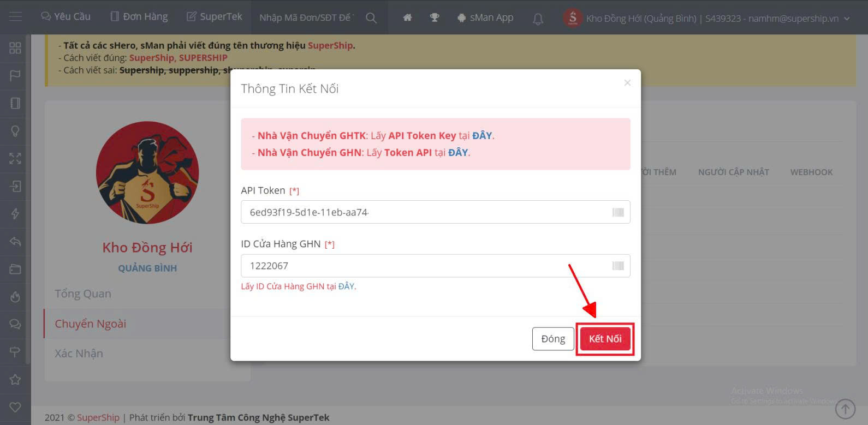The width and height of the screenshot is (868, 425).
Task: Click the API Token input field
Action: point(436,212)
